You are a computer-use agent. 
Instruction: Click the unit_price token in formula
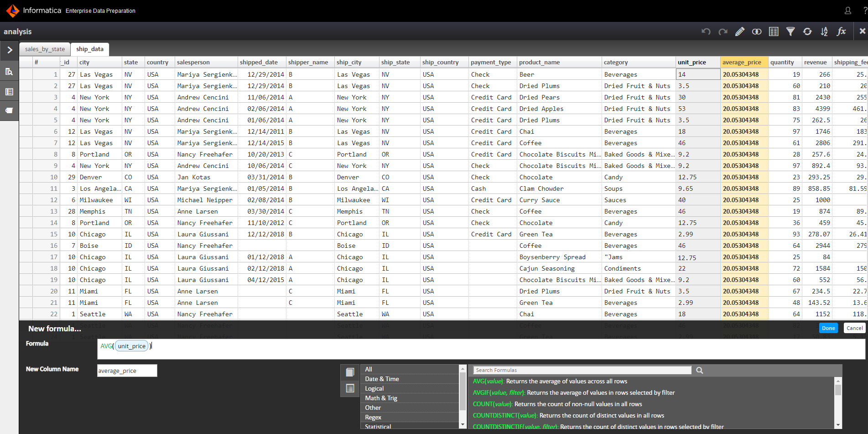132,346
